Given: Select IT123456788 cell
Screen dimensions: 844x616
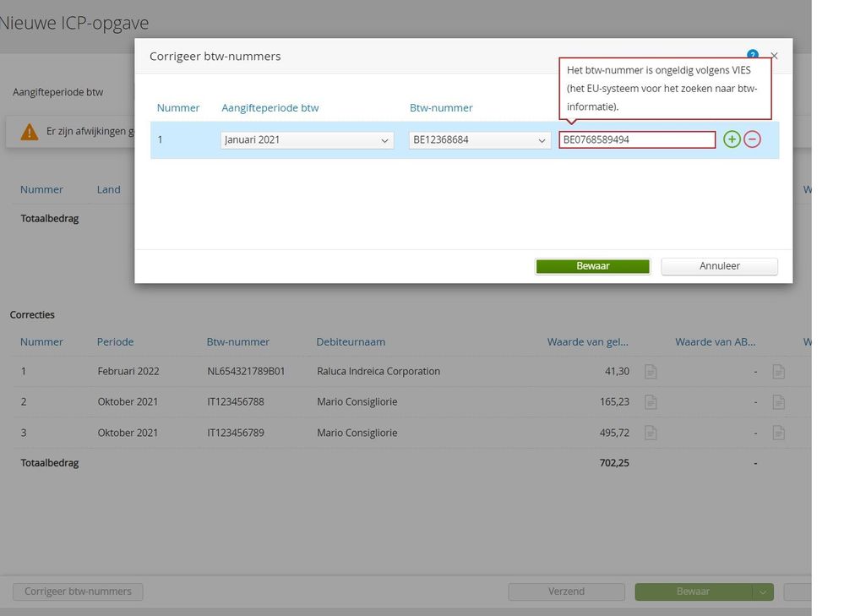Looking at the screenshot, I should (236, 402).
